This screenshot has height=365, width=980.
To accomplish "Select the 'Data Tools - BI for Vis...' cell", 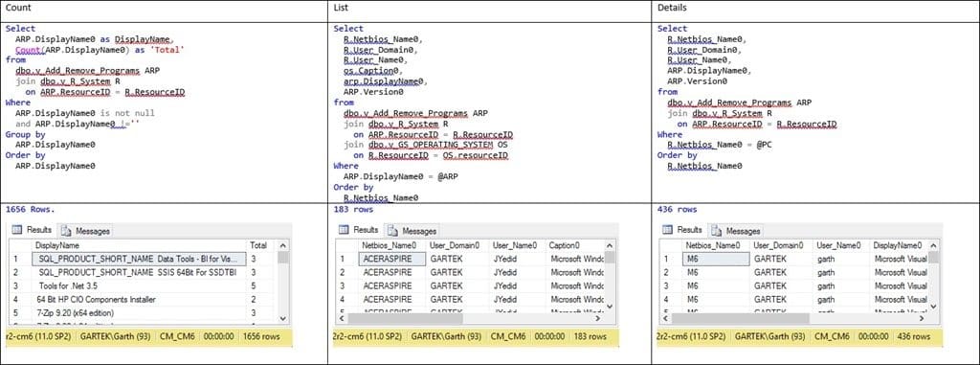I will click(x=139, y=259).
